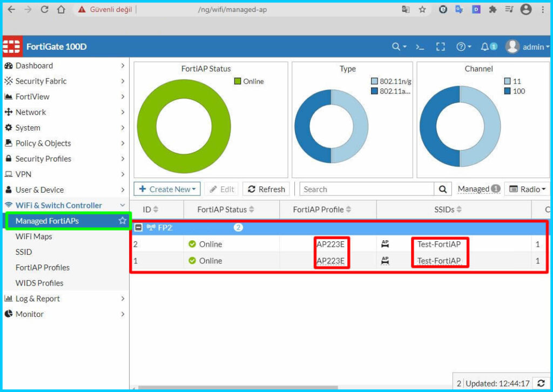Favorite Managed FortiAPs with the star
The width and height of the screenshot is (553, 392).
123,221
